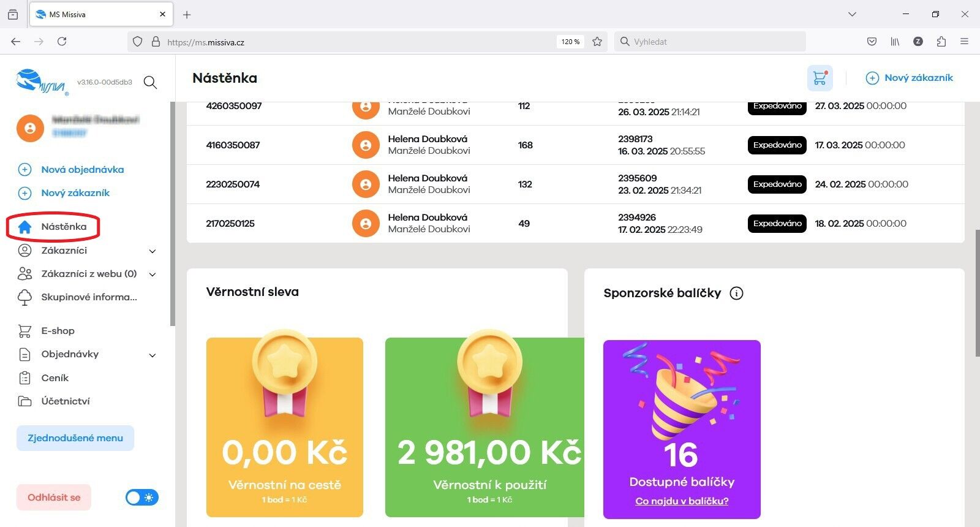The width and height of the screenshot is (980, 527).
Task: Click the 120 % zoom indicator
Action: pos(570,42)
